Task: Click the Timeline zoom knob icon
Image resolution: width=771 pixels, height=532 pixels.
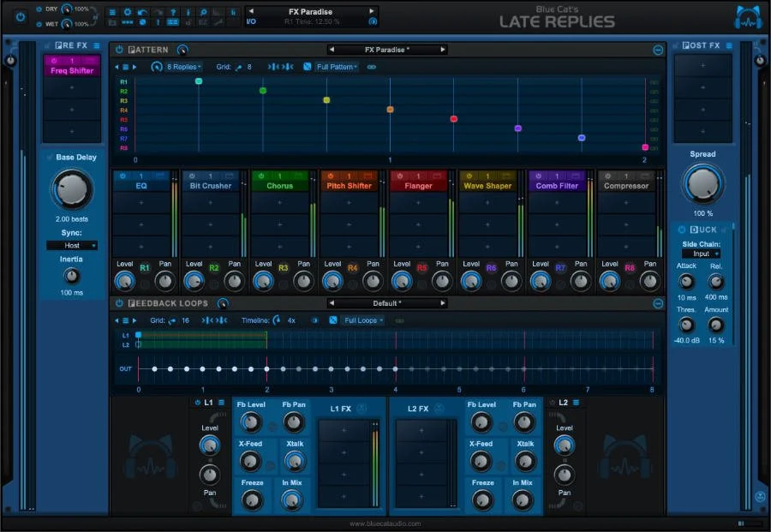Action: (x=277, y=320)
